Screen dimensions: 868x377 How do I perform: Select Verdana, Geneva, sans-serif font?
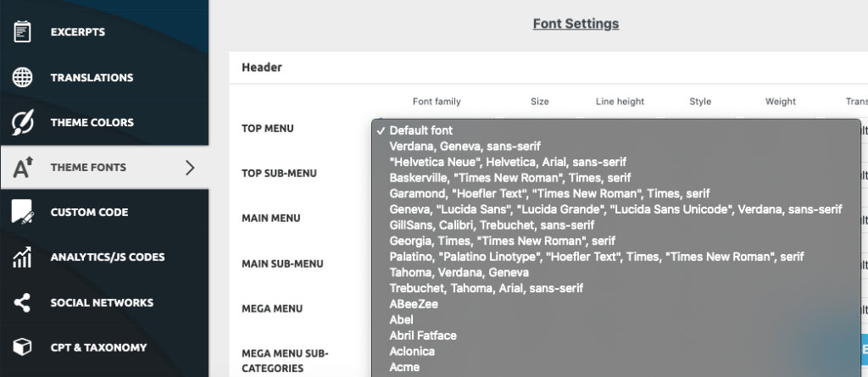tap(616, 147)
